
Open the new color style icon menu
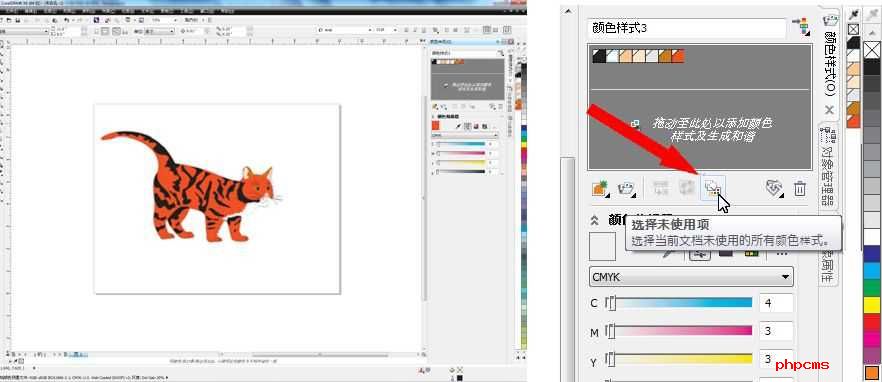[600, 188]
